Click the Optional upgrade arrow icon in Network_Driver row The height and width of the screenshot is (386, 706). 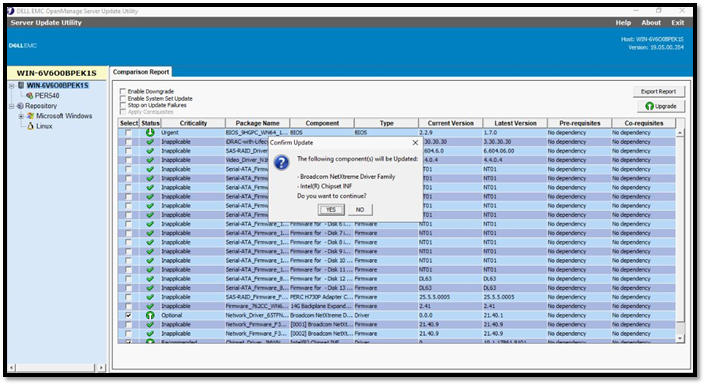click(x=150, y=315)
